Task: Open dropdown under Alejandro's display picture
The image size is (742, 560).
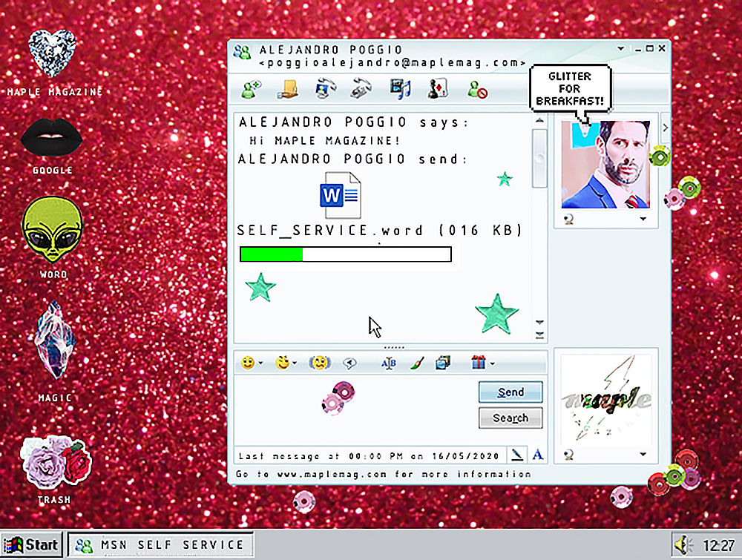Action: tap(643, 219)
